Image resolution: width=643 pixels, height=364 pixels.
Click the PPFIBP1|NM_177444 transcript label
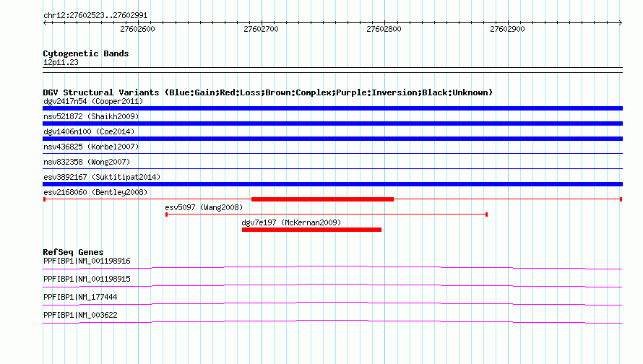click(80, 297)
